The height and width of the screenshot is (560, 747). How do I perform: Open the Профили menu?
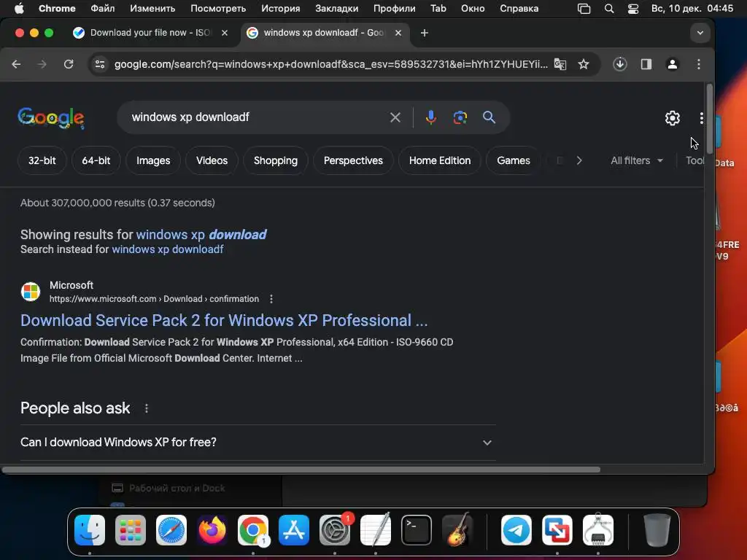point(395,9)
